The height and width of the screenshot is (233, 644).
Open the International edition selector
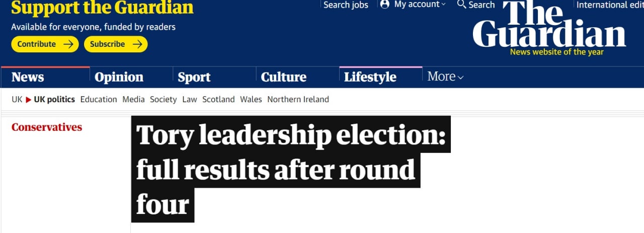(x=610, y=5)
